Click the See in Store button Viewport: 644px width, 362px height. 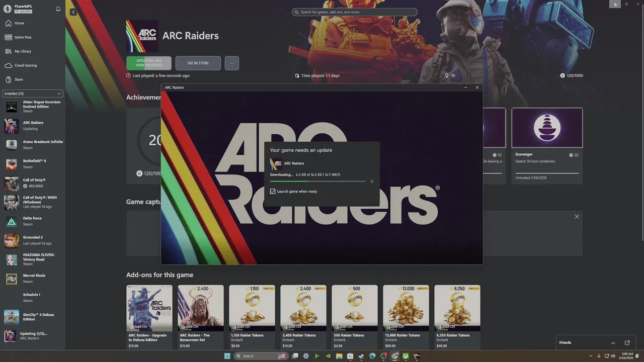coord(198,63)
